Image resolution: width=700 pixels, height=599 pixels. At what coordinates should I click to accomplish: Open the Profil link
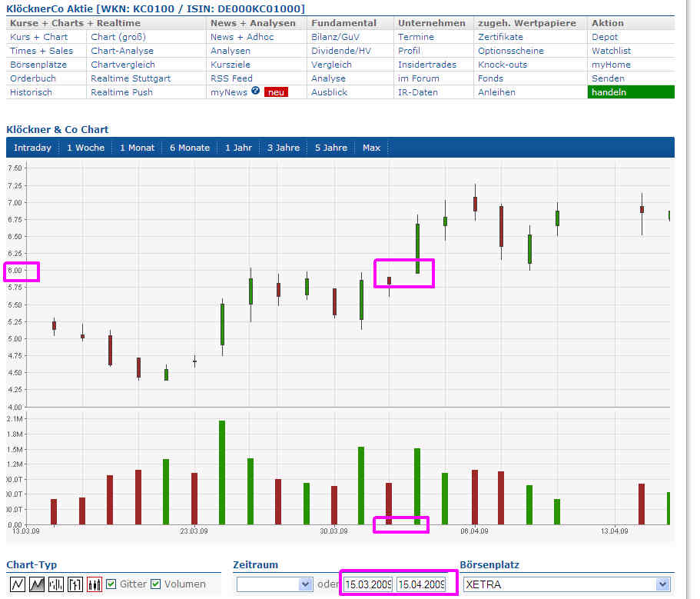coord(409,51)
